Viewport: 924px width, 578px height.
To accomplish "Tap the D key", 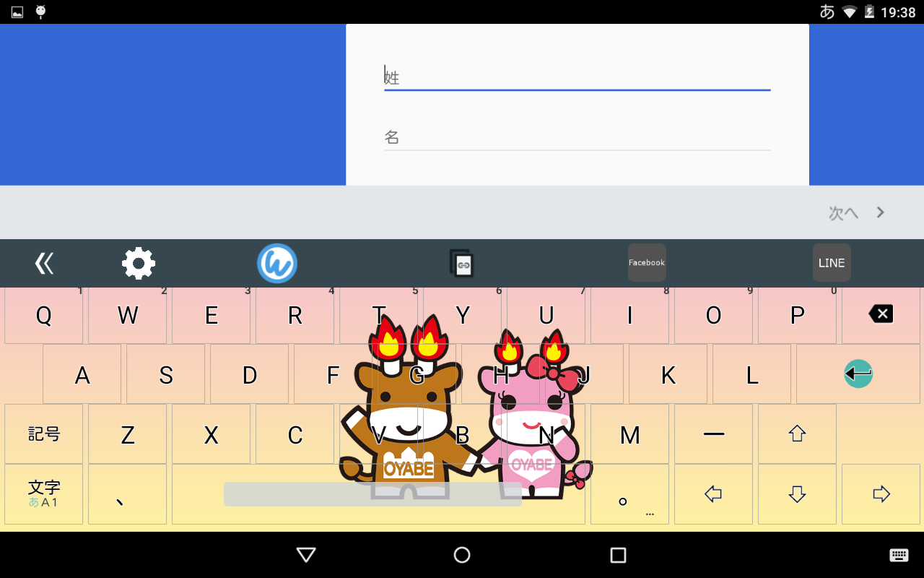I will 249,374.
